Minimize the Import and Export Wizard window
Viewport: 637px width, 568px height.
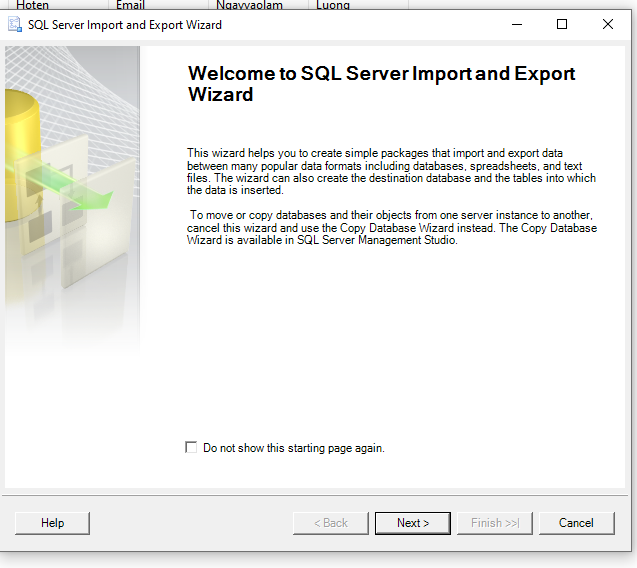[x=516, y=25]
